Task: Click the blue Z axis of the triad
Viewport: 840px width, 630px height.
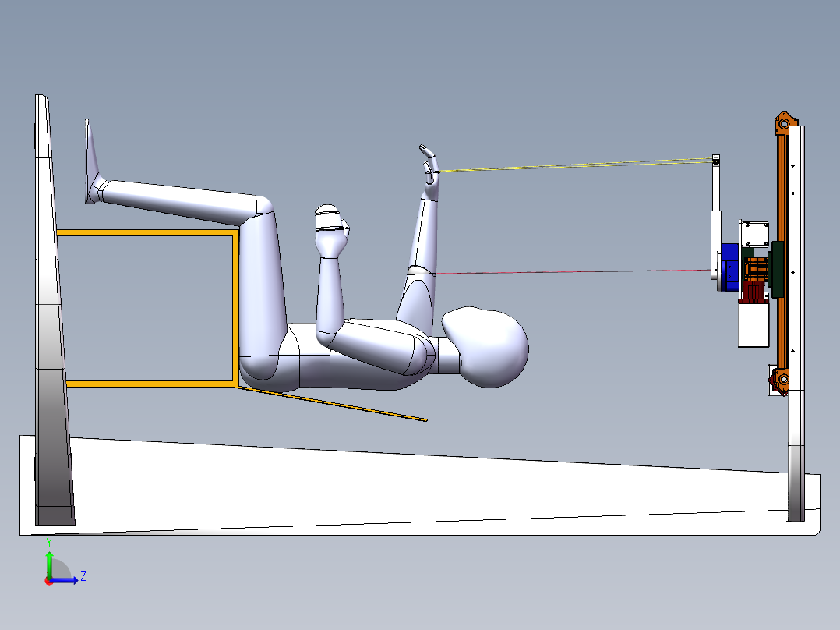Action: (x=64, y=580)
